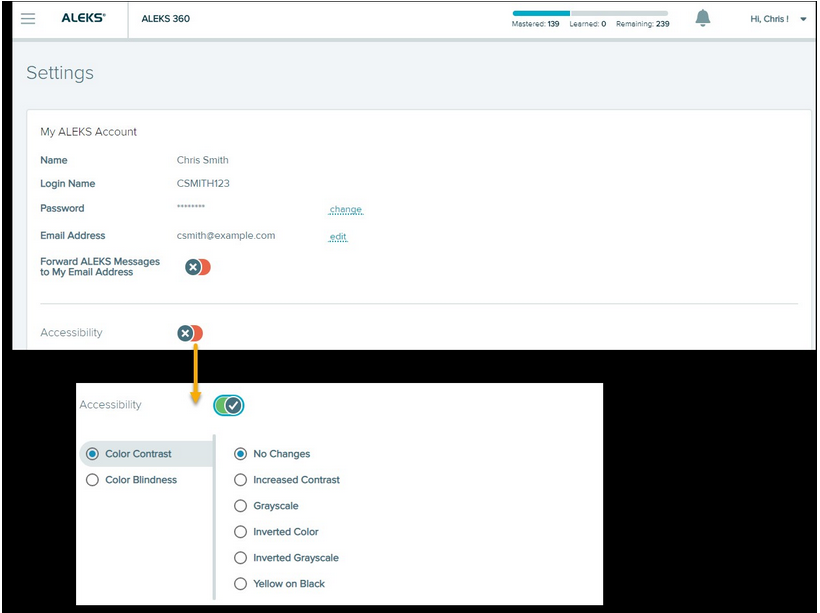This screenshot has width=820, height=613.
Task: Toggle Forward ALEKS Messages switch
Action: pyautogui.click(x=197, y=267)
